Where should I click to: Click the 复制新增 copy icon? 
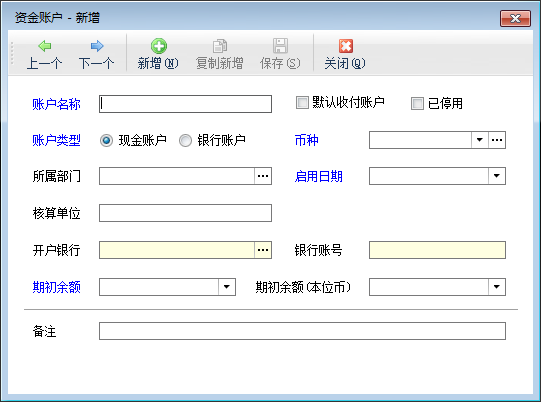click(x=220, y=46)
